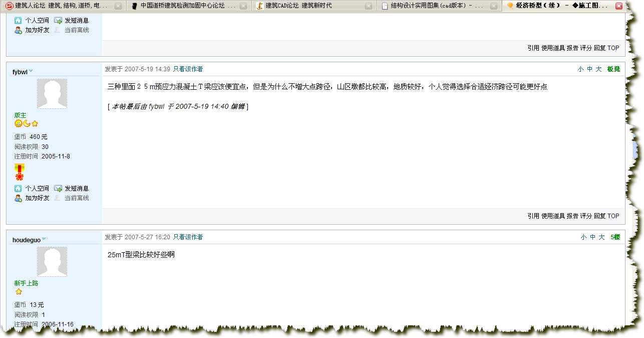644x338 pixels.
Task: Click the moon rank icon under 版主
Action: pos(27,124)
